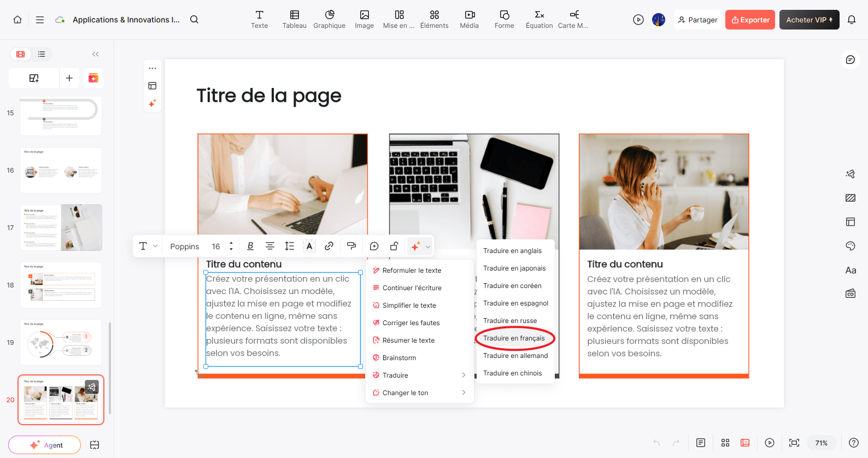The width and height of the screenshot is (868, 458).
Task: Open the orange AI slide generator icon
Action: coord(93,78)
